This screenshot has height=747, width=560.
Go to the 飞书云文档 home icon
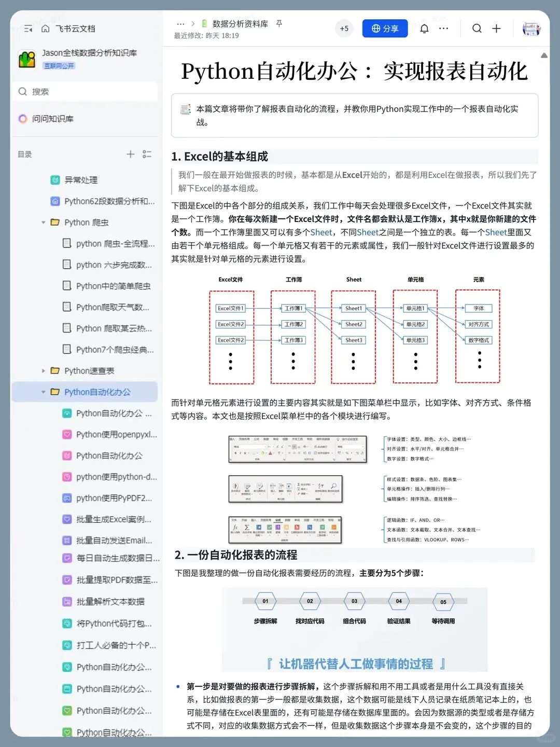pyautogui.click(x=46, y=29)
